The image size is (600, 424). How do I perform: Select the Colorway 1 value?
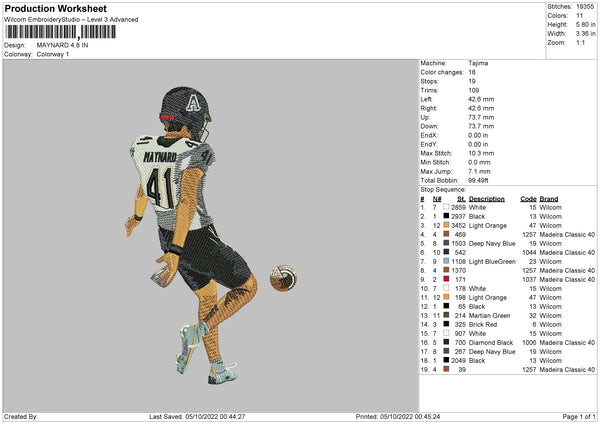pos(53,54)
